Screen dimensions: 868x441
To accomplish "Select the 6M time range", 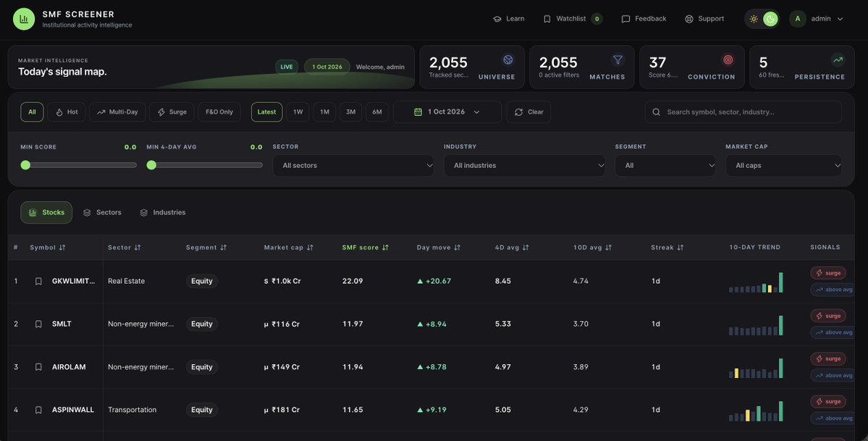I will tap(377, 112).
